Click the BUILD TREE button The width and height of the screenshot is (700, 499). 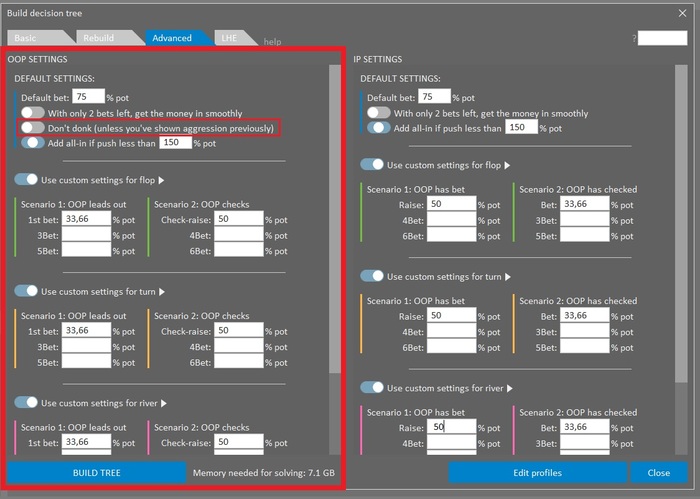point(96,473)
